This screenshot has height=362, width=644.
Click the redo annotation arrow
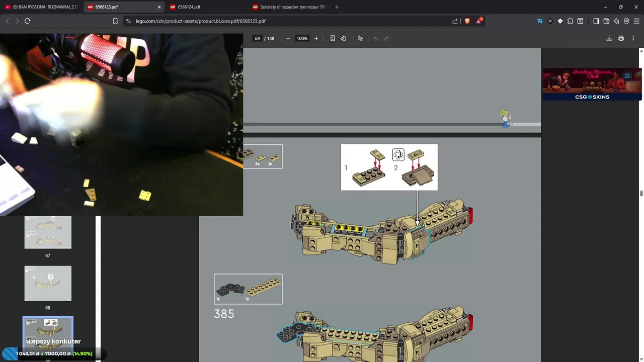pyautogui.click(x=386, y=38)
